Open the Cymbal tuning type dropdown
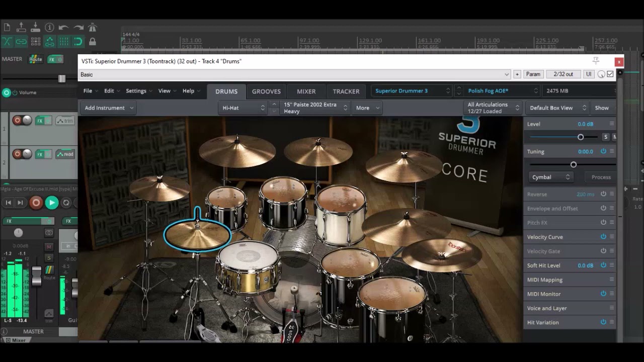The height and width of the screenshot is (362, 644). [551, 177]
